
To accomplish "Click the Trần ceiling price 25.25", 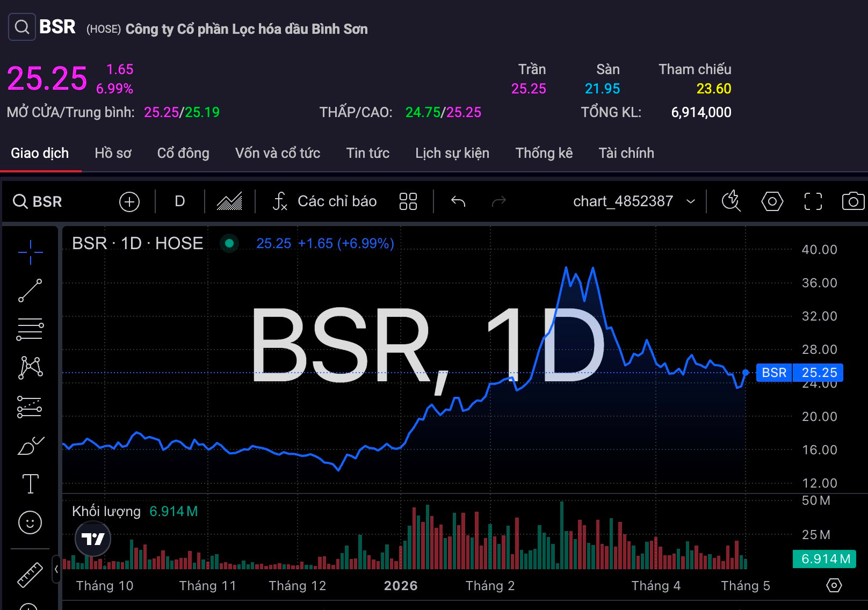I will point(529,89).
